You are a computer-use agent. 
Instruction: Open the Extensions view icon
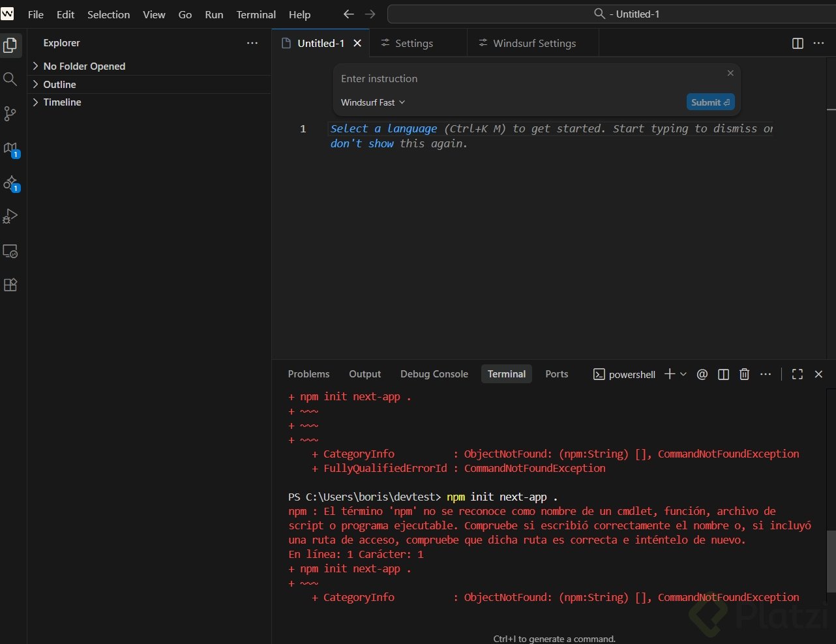(10, 285)
